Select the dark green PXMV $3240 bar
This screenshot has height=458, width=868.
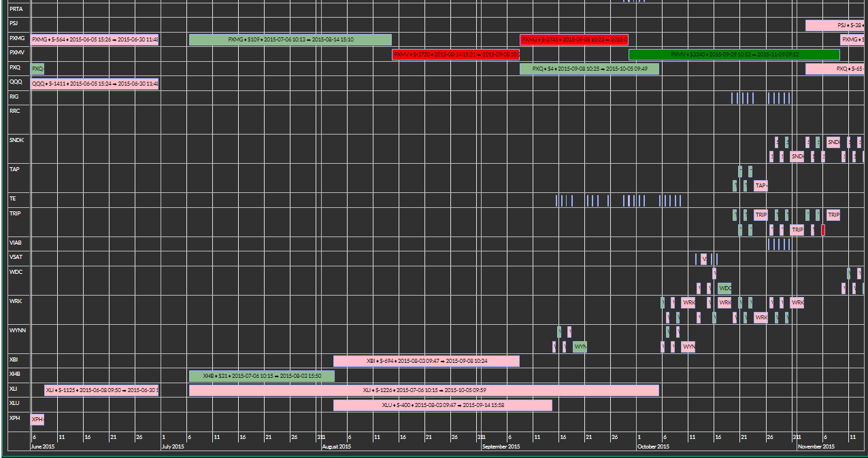pos(734,54)
